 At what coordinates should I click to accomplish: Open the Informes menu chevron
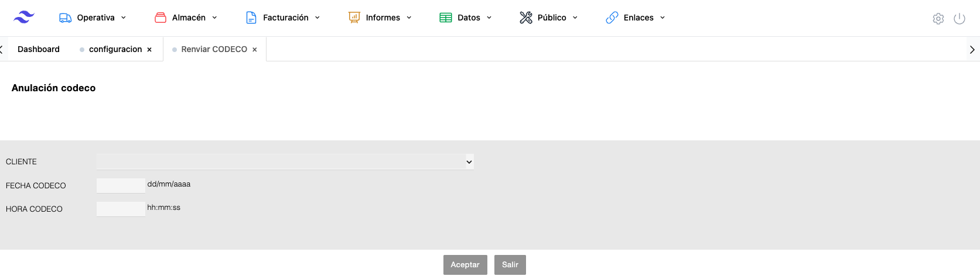409,18
